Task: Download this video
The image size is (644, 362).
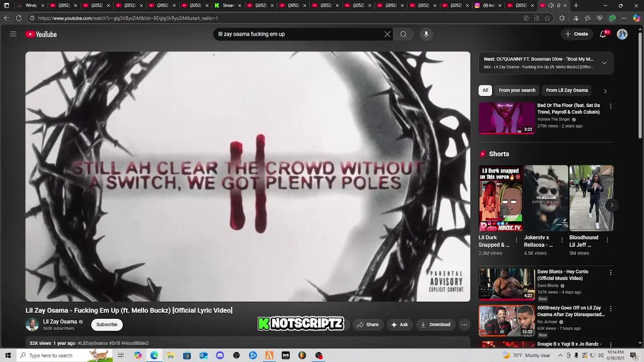Action: 436,325
